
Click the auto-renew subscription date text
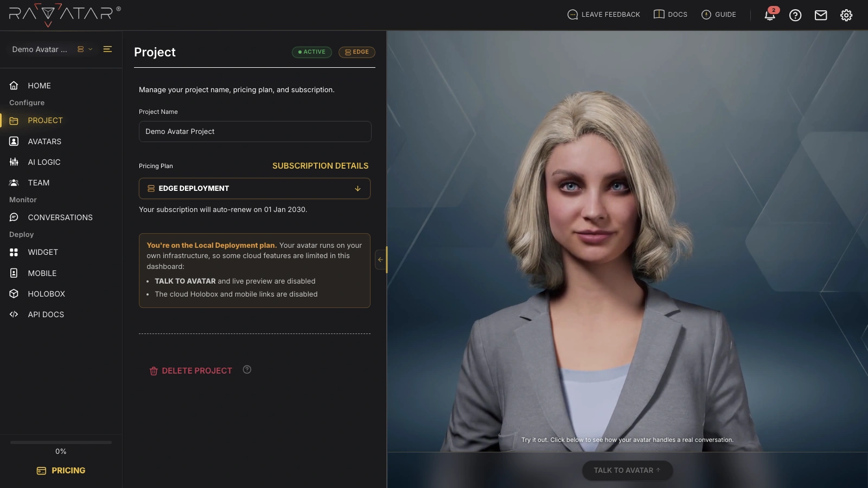pos(223,210)
